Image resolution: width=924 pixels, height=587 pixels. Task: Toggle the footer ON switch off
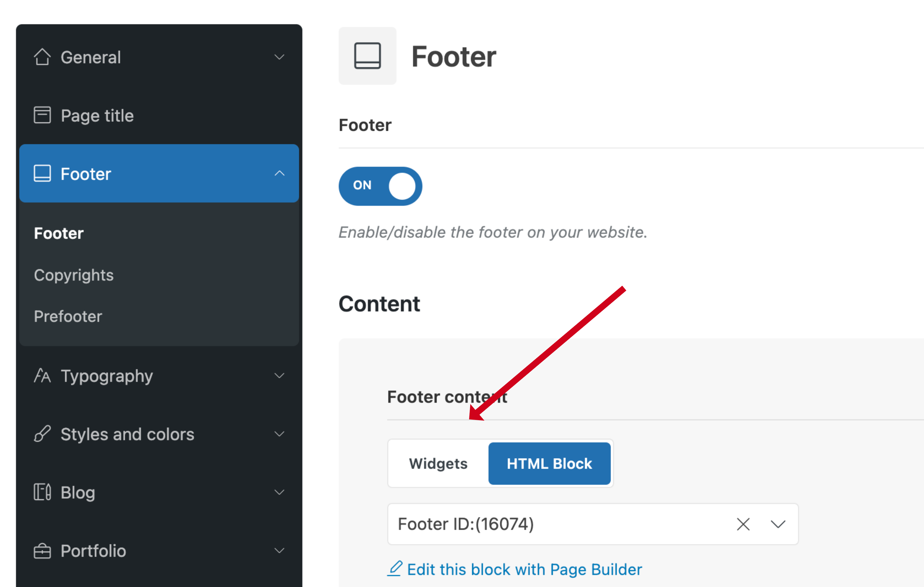[380, 186]
